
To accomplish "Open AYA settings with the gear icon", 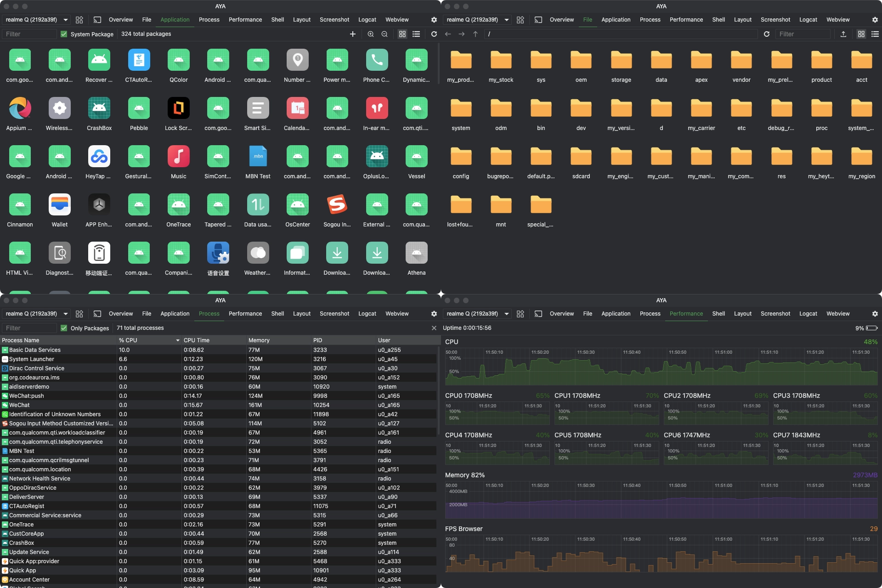I will point(434,20).
